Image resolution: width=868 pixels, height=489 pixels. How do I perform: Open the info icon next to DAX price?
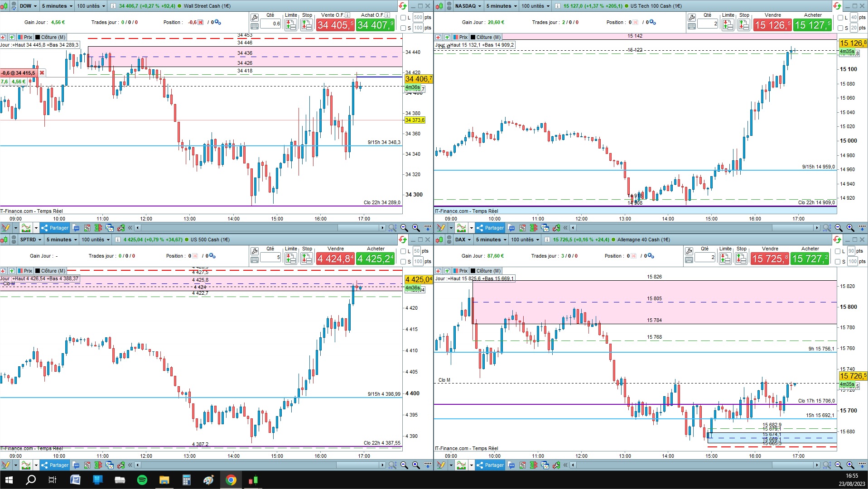pyautogui.click(x=547, y=240)
